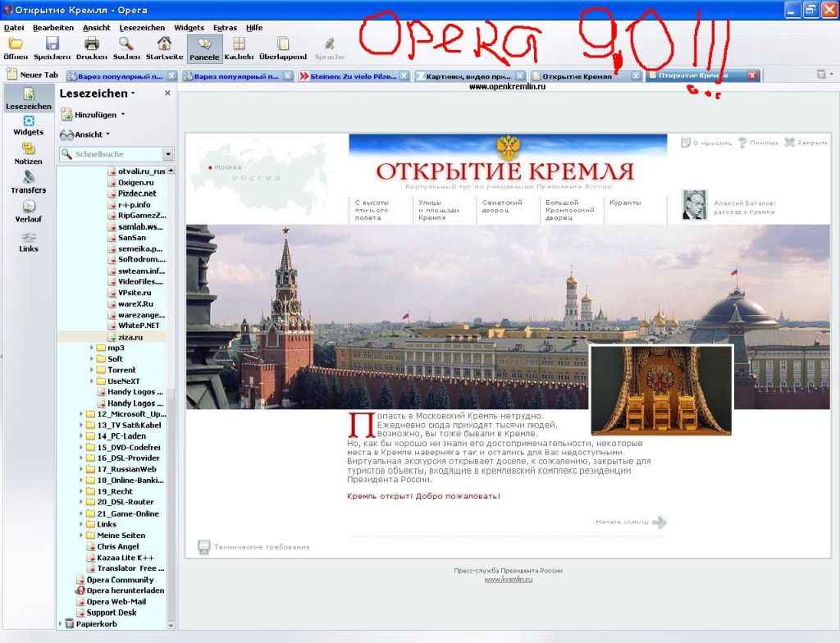Open the Hilfe menu
The width and height of the screenshot is (840, 643).
[x=254, y=27]
